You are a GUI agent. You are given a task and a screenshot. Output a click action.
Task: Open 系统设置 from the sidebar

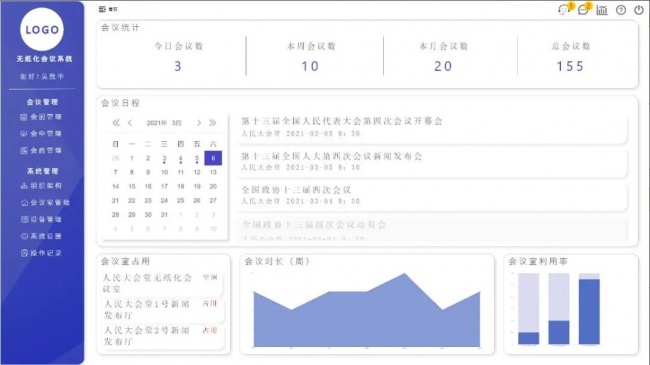click(41, 236)
